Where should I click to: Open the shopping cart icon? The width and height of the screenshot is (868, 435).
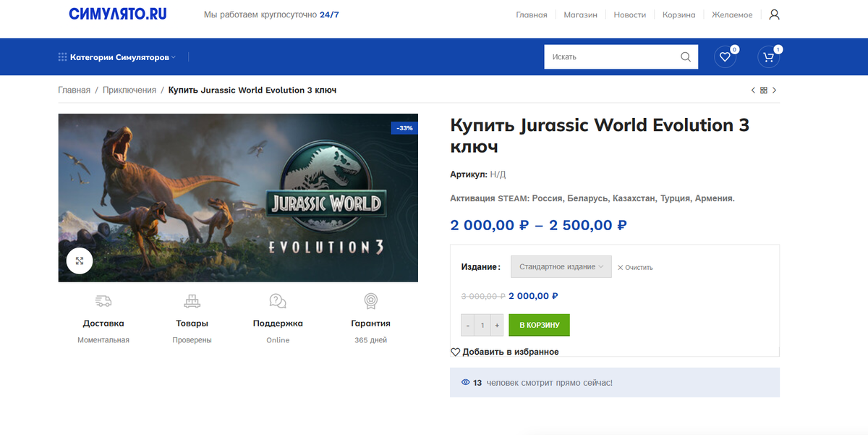[x=768, y=57]
